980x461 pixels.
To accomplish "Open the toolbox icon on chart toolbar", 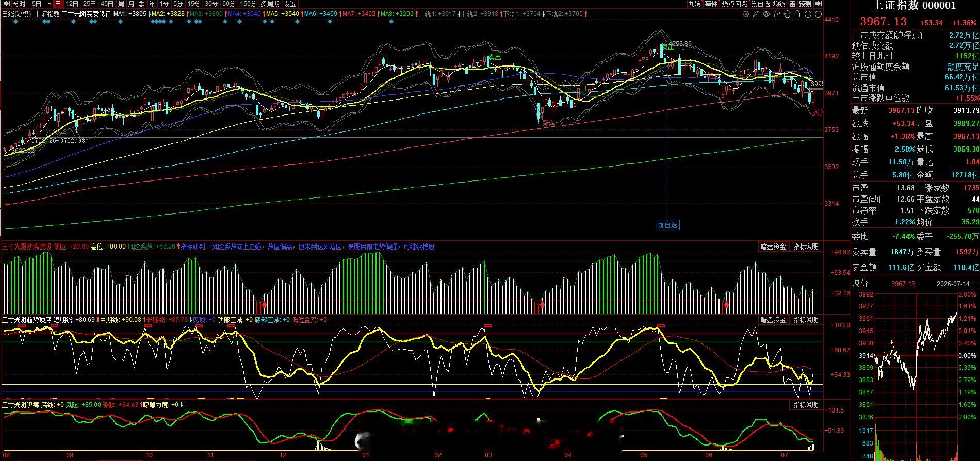I will [x=777, y=14].
